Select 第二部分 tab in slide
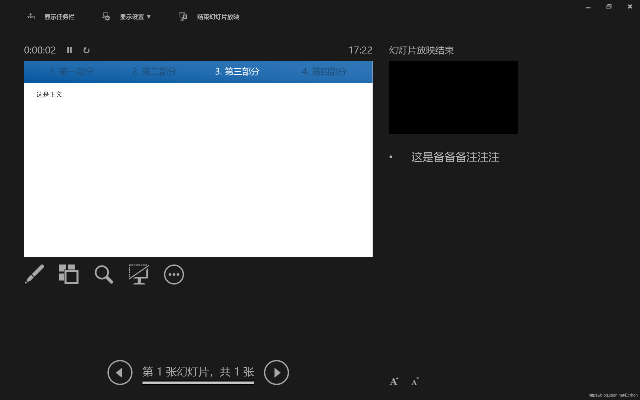Image resolution: width=640 pixels, height=400 pixels. click(x=154, y=71)
